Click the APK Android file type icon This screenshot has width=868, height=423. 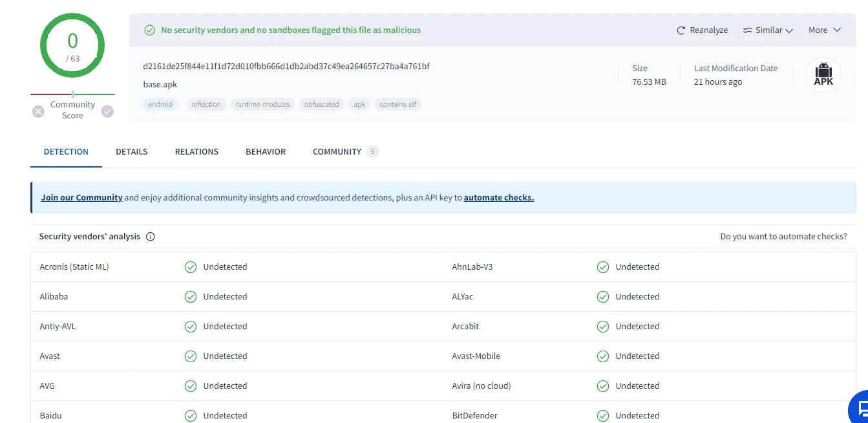[823, 75]
